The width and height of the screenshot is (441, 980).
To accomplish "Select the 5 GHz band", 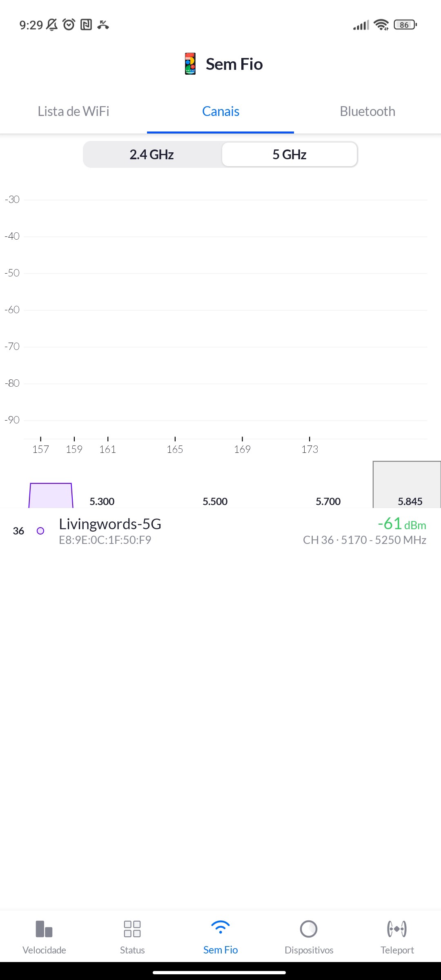I will pyautogui.click(x=290, y=155).
